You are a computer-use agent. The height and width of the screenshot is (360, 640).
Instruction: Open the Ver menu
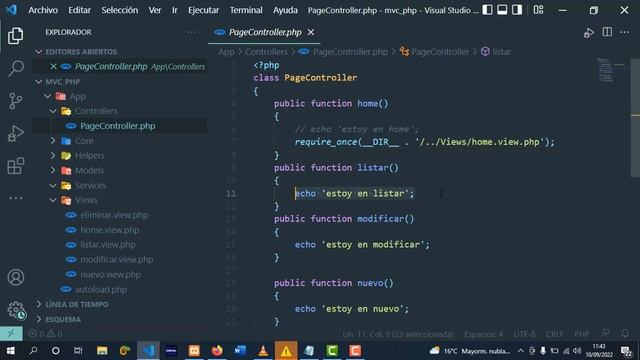[x=155, y=10]
